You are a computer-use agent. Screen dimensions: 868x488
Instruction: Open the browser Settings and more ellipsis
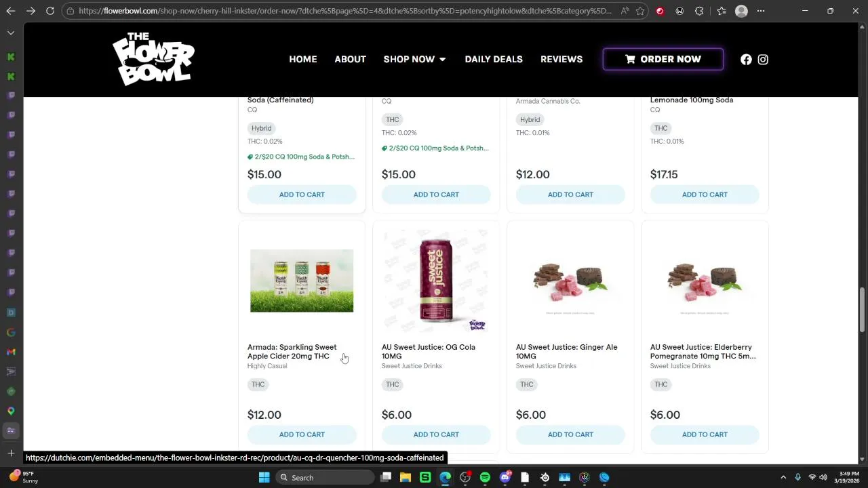pos(761,11)
